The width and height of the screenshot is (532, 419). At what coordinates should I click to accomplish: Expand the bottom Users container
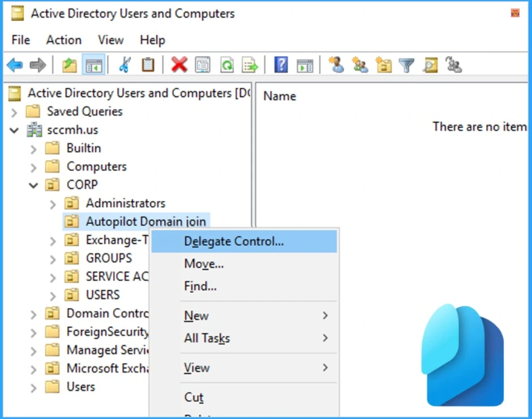click(33, 387)
